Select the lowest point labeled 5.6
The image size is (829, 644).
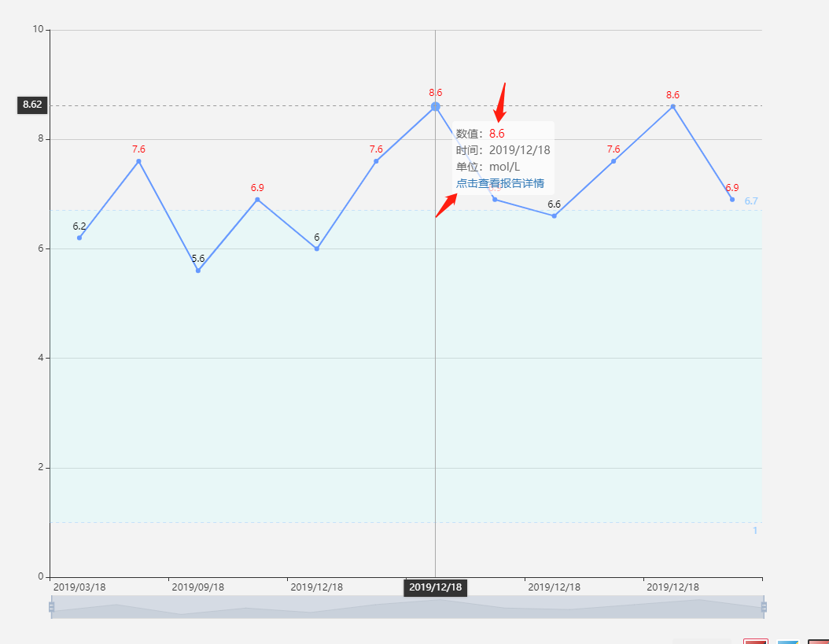pos(198,270)
